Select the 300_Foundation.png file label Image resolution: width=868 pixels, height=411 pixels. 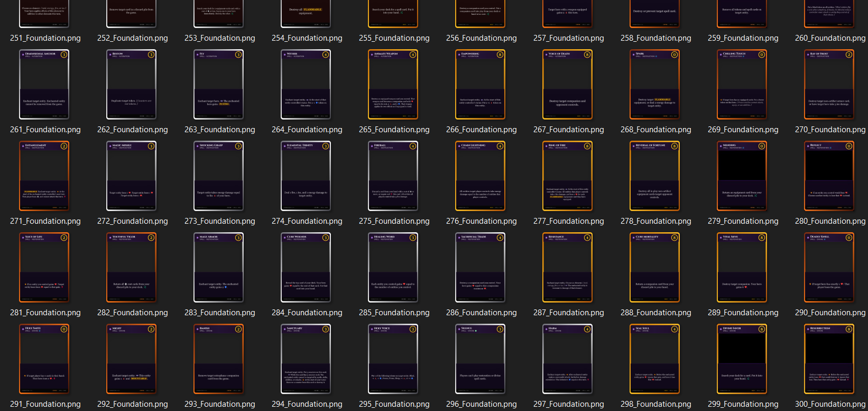tap(830, 404)
